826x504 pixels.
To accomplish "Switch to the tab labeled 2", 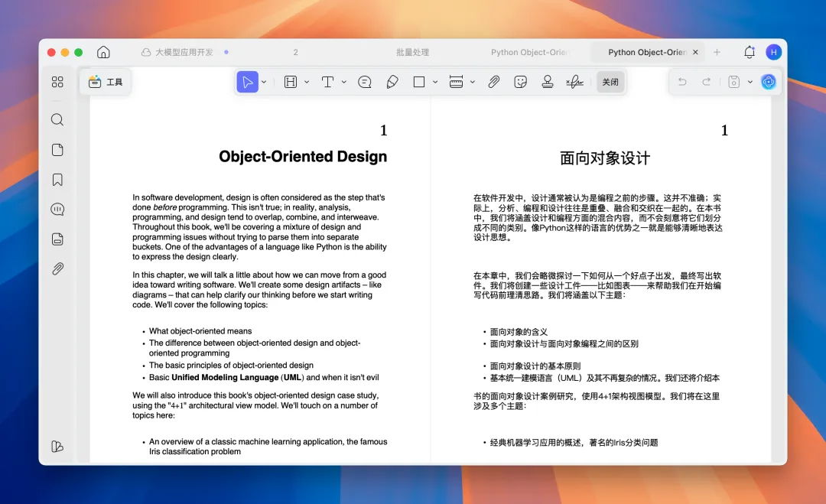I will coord(295,52).
